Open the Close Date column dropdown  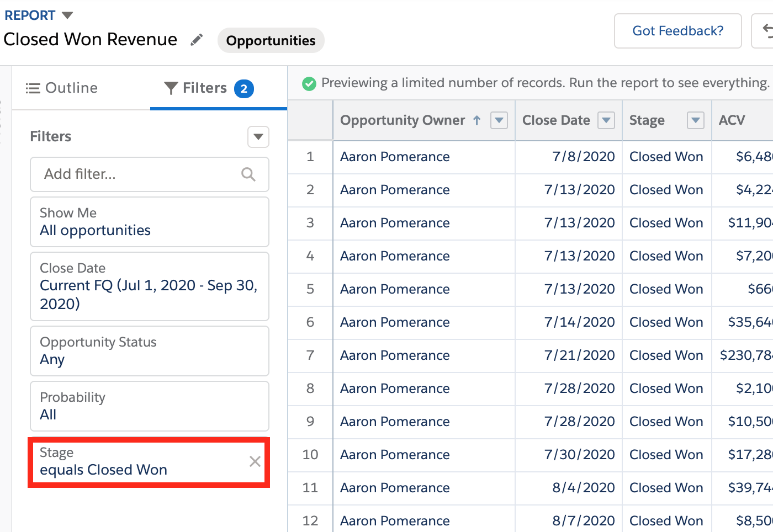(607, 120)
